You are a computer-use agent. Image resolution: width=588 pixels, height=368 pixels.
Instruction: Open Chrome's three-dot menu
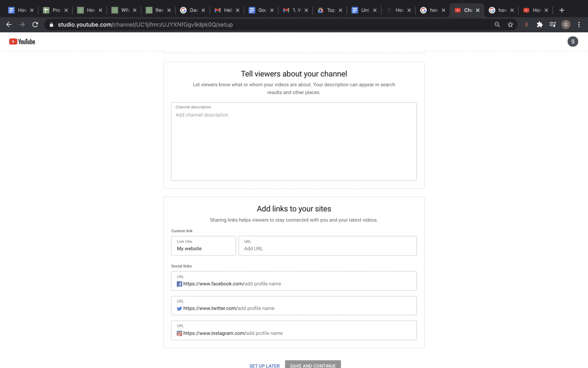point(579,25)
